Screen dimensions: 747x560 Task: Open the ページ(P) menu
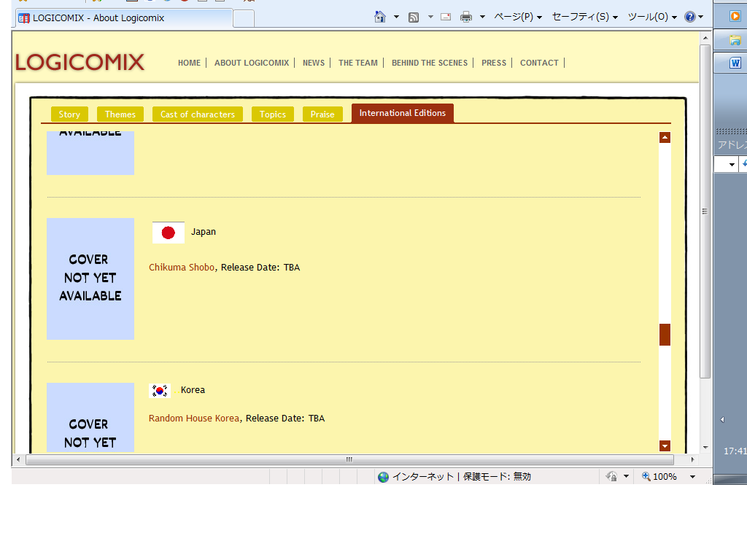pos(519,17)
